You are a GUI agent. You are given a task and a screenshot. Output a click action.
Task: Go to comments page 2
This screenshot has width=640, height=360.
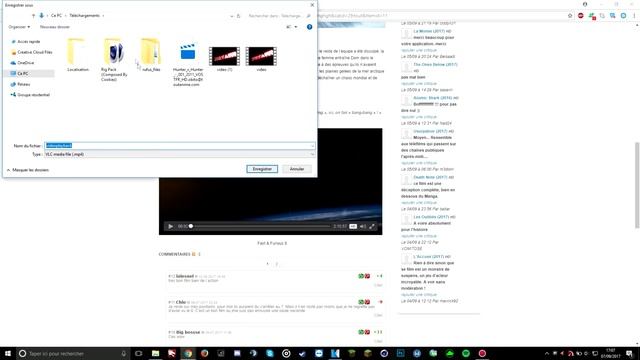(x=276, y=264)
